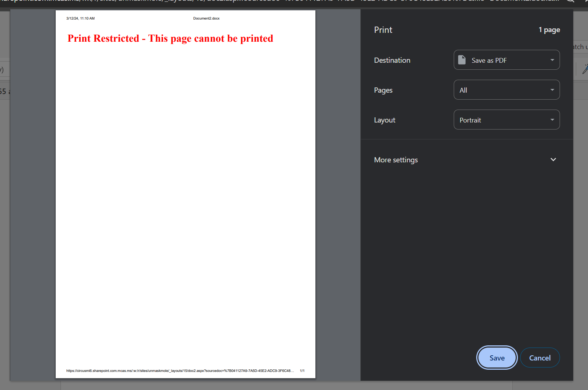588x390 pixels.
Task: Open the Pages dropdown set to All
Action: coord(506,90)
